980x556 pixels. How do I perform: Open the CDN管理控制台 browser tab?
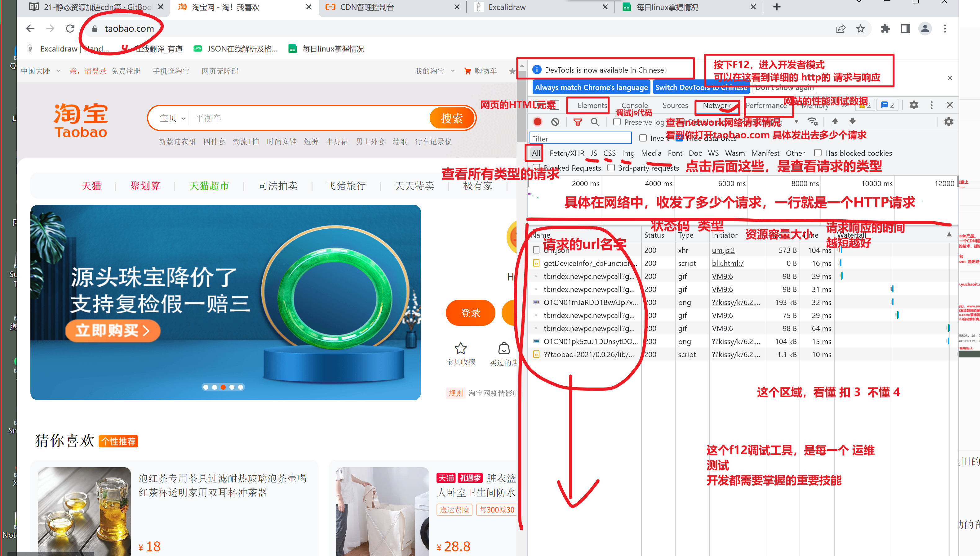pos(392,7)
